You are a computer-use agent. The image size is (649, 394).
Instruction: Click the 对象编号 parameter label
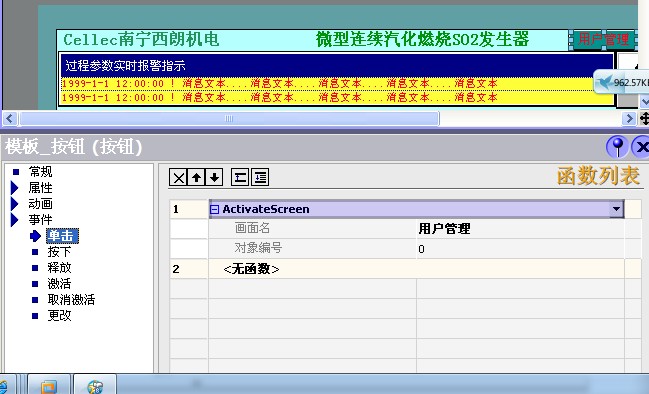(258, 248)
